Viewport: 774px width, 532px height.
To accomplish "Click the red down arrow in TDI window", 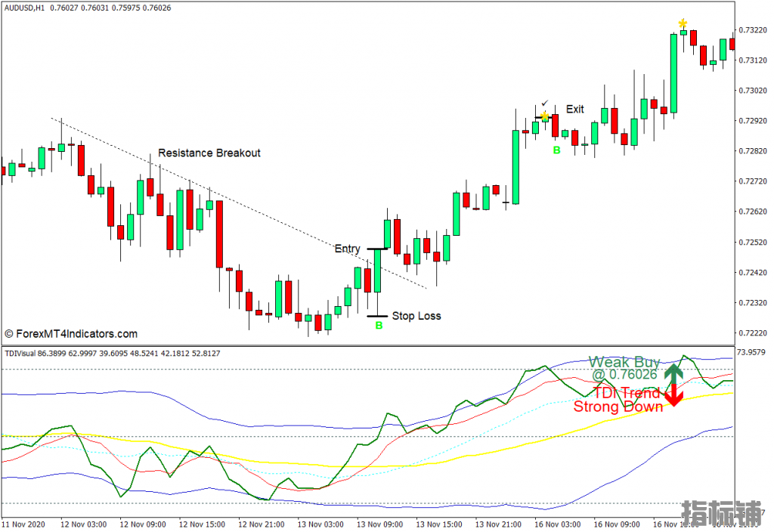I will pyautogui.click(x=673, y=394).
